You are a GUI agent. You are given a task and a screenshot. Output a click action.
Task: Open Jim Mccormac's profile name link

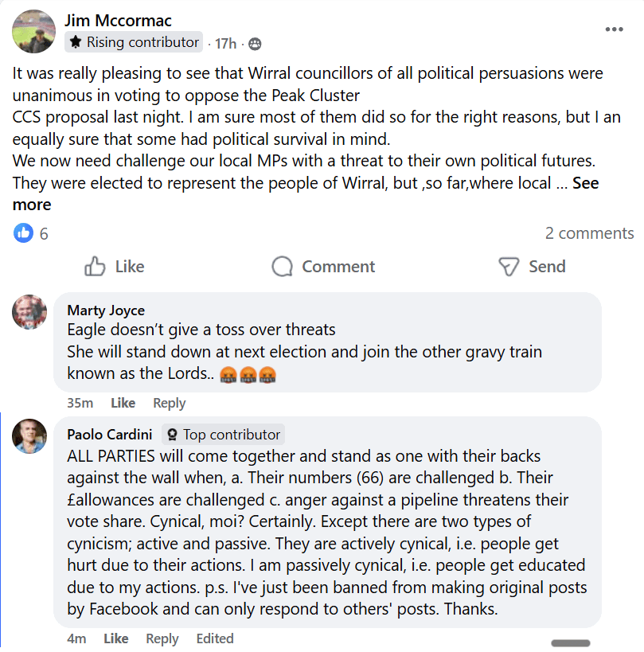pyautogui.click(x=118, y=21)
